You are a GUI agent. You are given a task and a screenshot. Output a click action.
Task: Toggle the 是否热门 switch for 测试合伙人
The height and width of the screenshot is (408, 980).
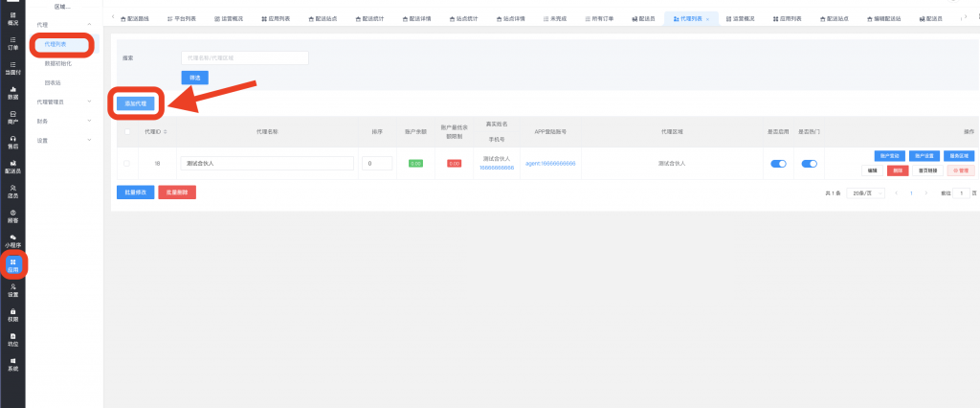[809, 164]
